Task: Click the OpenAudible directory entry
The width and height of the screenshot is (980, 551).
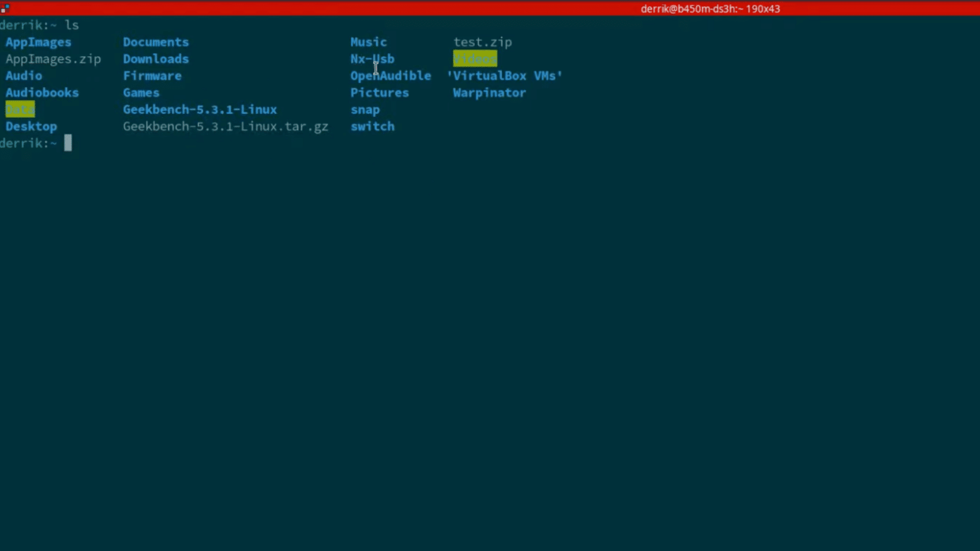Action: tap(390, 76)
